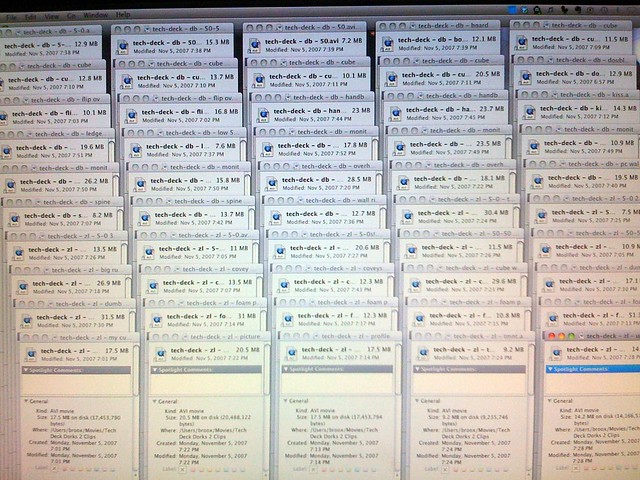Clear the label with the x in 'zl - my cu' window
The width and height of the screenshot is (640, 480).
pos(54,469)
